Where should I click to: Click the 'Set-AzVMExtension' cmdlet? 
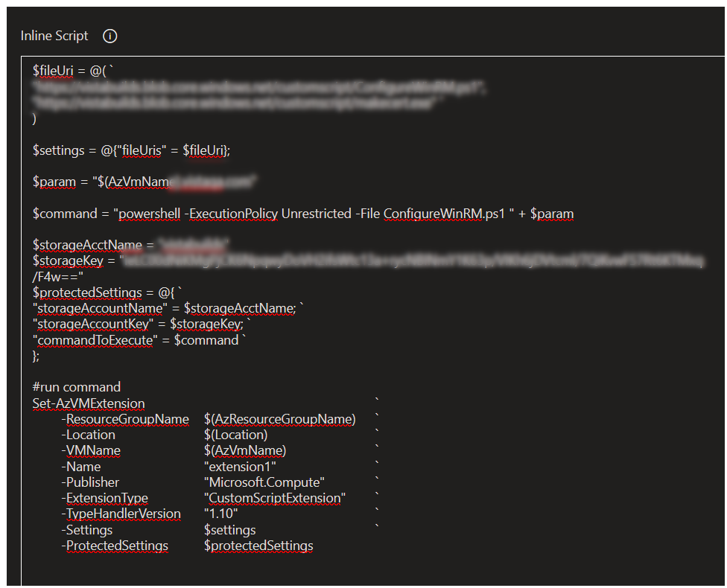89,403
